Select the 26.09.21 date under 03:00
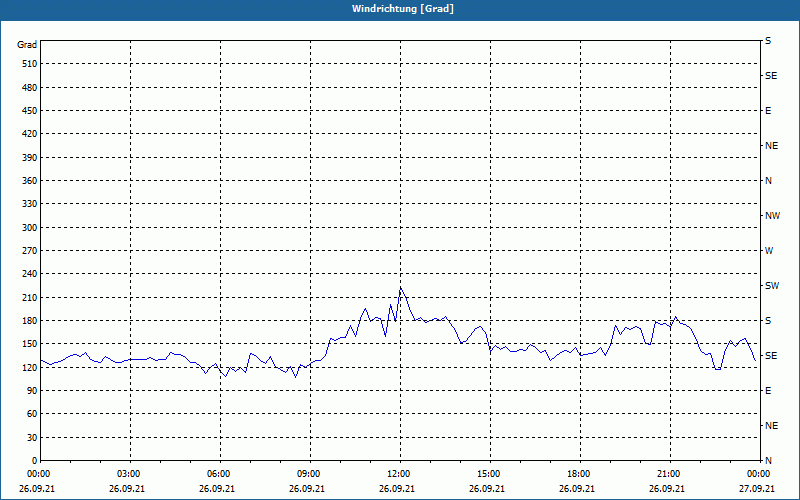The image size is (800, 500). pos(127,489)
